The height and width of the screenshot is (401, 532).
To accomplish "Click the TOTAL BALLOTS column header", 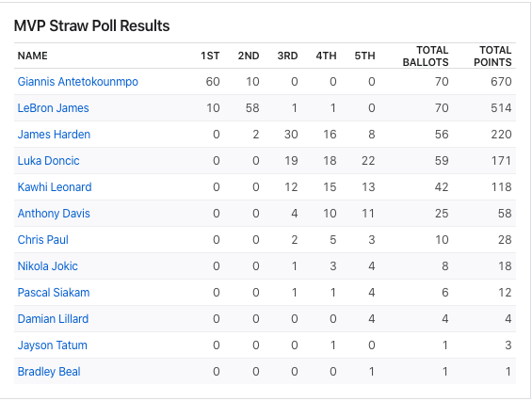I will [426, 56].
